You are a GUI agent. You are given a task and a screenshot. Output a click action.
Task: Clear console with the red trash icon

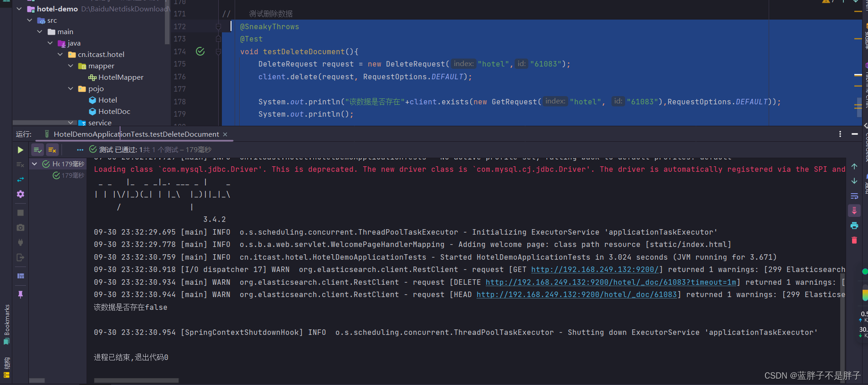pyautogui.click(x=854, y=240)
